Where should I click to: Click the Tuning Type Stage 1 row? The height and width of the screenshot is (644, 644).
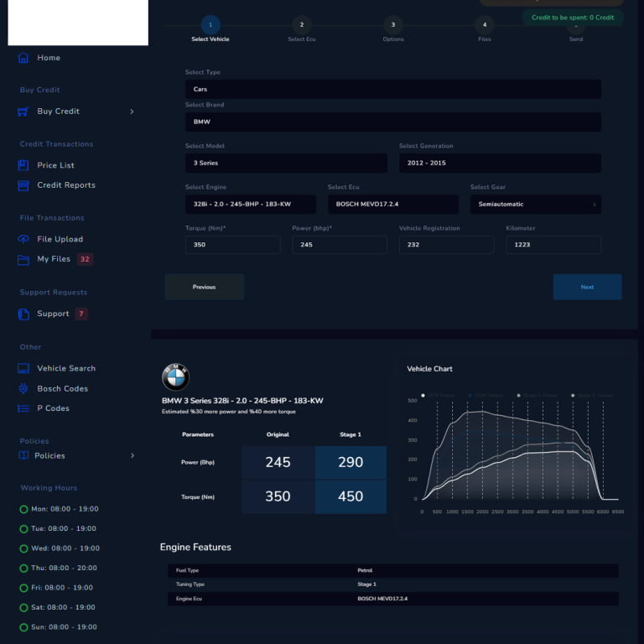click(x=393, y=584)
